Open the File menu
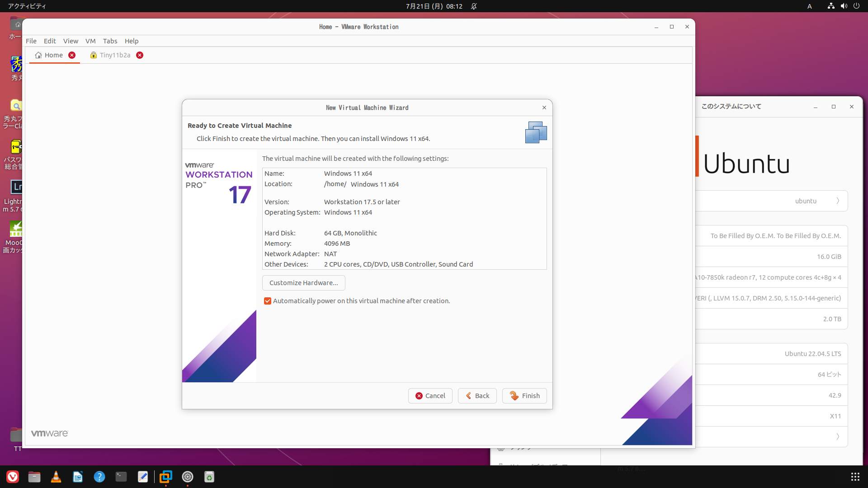This screenshot has width=868, height=488. point(31,41)
